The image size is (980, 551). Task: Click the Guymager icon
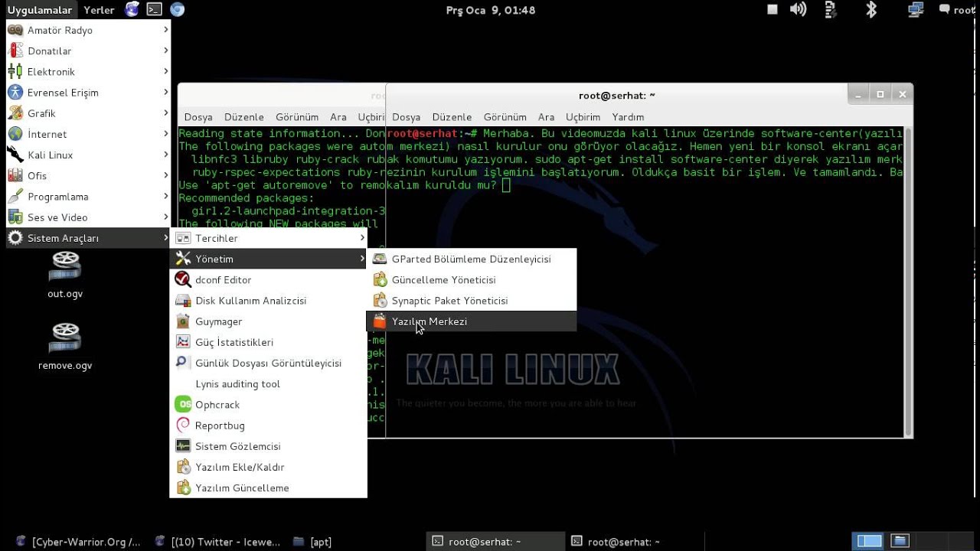(183, 321)
